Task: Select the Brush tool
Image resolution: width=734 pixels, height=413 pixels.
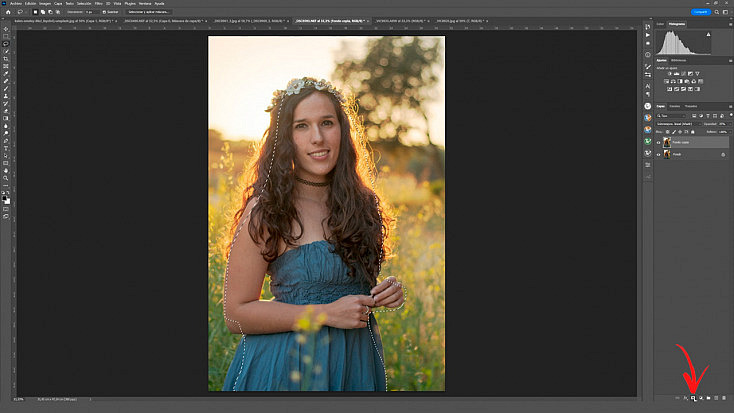Action: [6, 88]
